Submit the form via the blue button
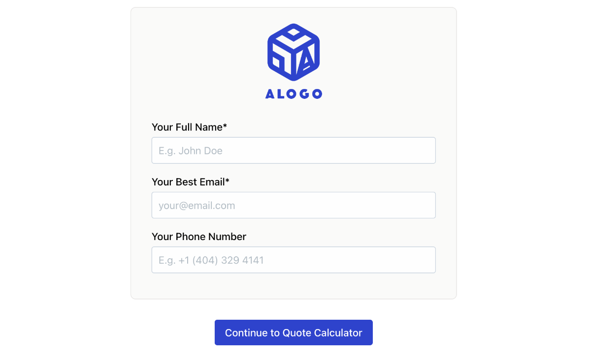This screenshot has width=591, height=364. (294, 333)
